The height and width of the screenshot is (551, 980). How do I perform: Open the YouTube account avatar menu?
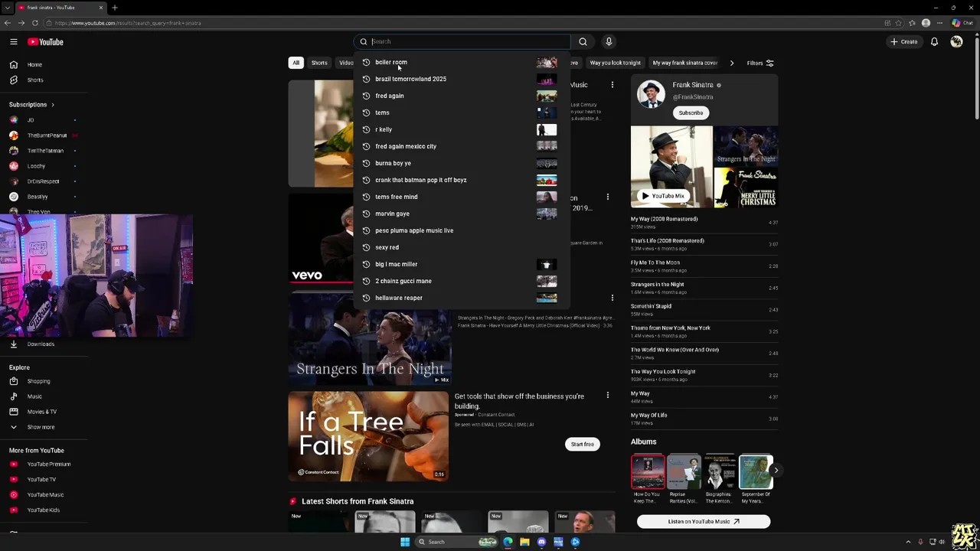(956, 41)
